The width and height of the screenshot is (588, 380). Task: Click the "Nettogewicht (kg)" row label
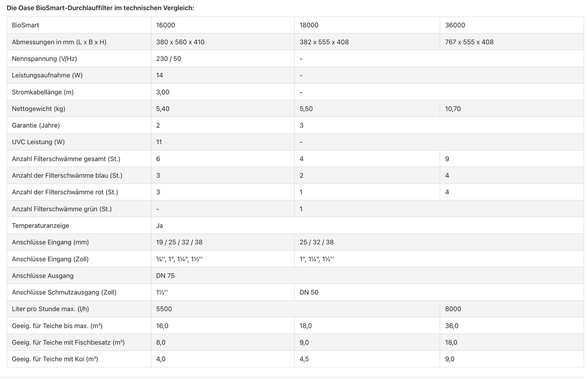(39, 109)
